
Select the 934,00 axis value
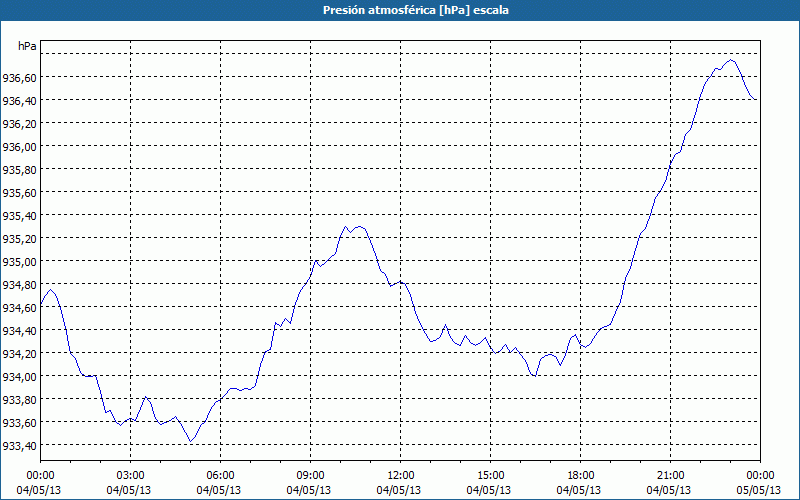click(x=19, y=377)
